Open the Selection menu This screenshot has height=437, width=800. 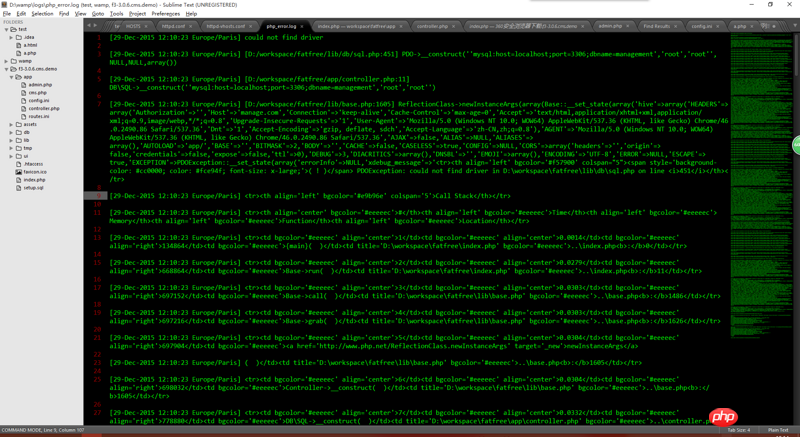pos(42,14)
